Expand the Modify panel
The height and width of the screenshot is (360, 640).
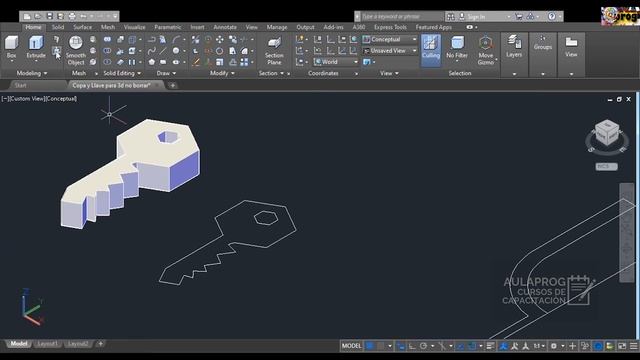coord(222,73)
